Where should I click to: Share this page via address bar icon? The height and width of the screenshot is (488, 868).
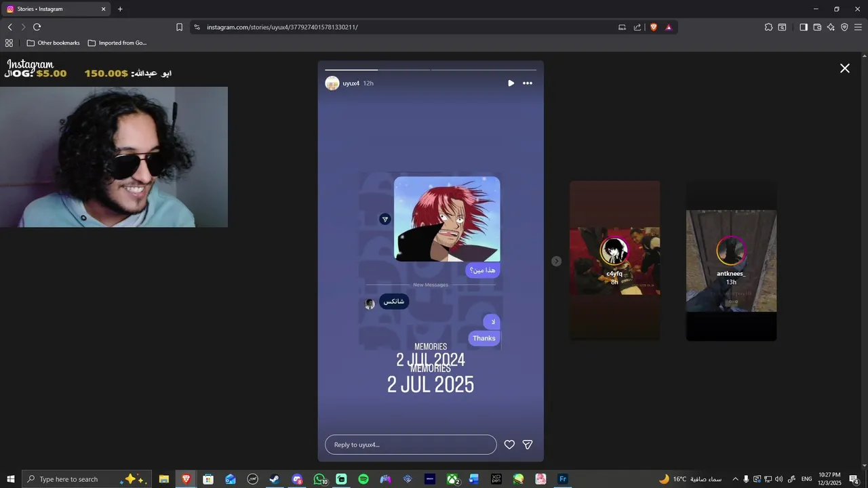click(x=637, y=27)
